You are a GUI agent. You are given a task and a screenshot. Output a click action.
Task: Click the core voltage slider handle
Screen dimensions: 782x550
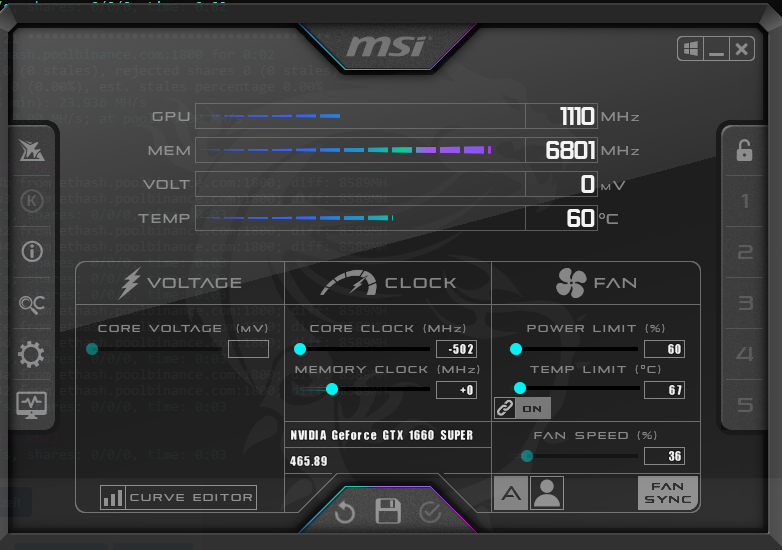tap(92, 349)
